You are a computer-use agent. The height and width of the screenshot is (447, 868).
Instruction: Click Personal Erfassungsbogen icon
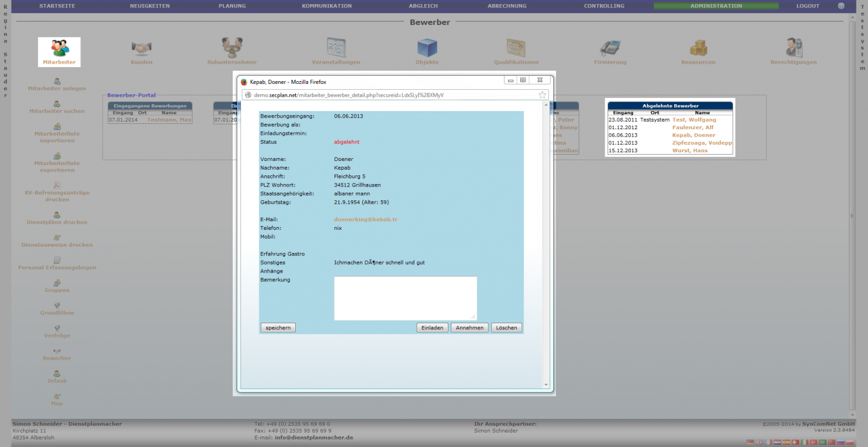click(x=57, y=260)
